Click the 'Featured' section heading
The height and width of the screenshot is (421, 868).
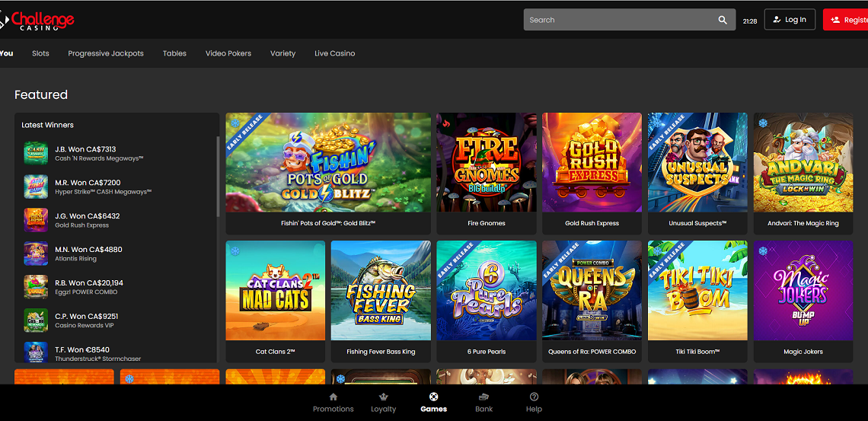(41, 94)
